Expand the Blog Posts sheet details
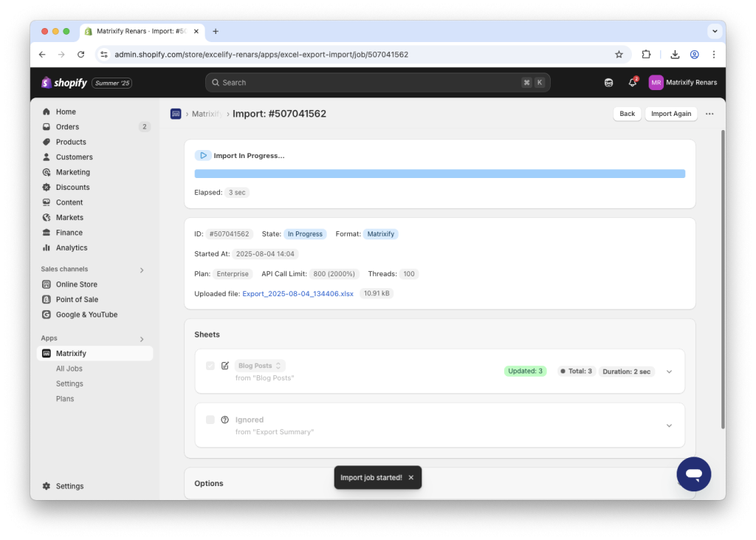Image resolution: width=756 pixels, height=540 pixels. click(669, 371)
